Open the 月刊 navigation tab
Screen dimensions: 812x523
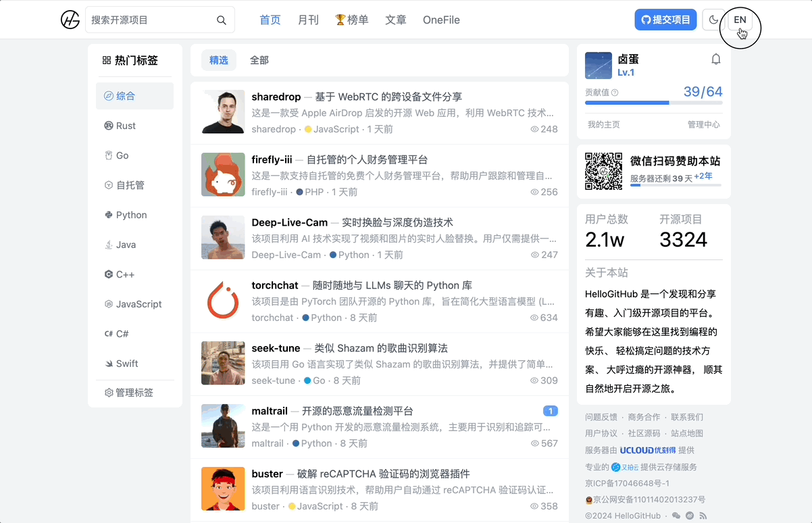pos(308,20)
